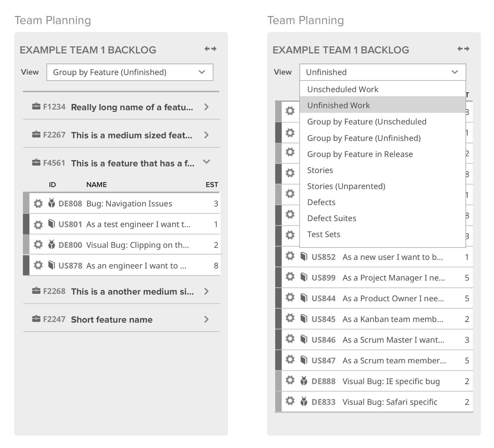The image size is (494, 448).
Task: Select Unscheduled Work from the view list
Action: (x=343, y=89)
